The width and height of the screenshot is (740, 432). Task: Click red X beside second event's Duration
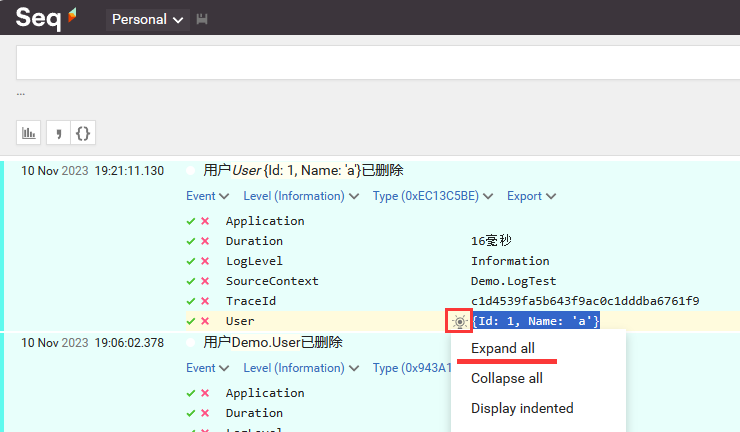[x=205, y=413]
